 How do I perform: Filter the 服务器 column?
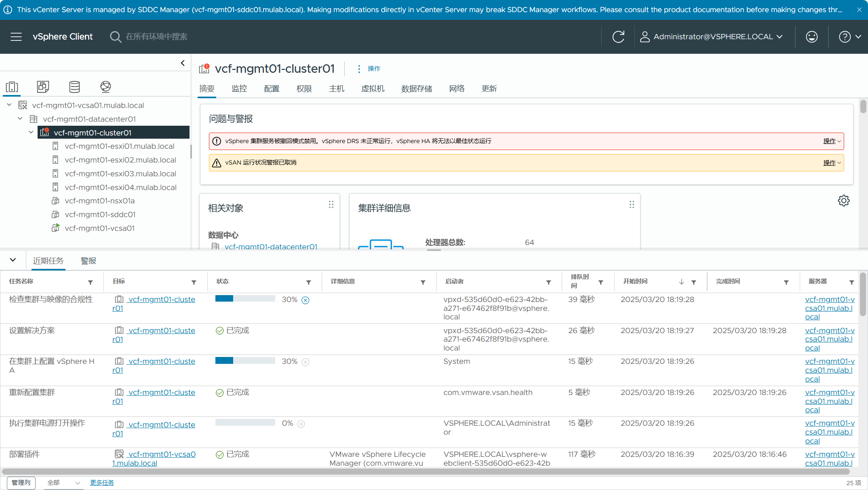pos(852,282)
